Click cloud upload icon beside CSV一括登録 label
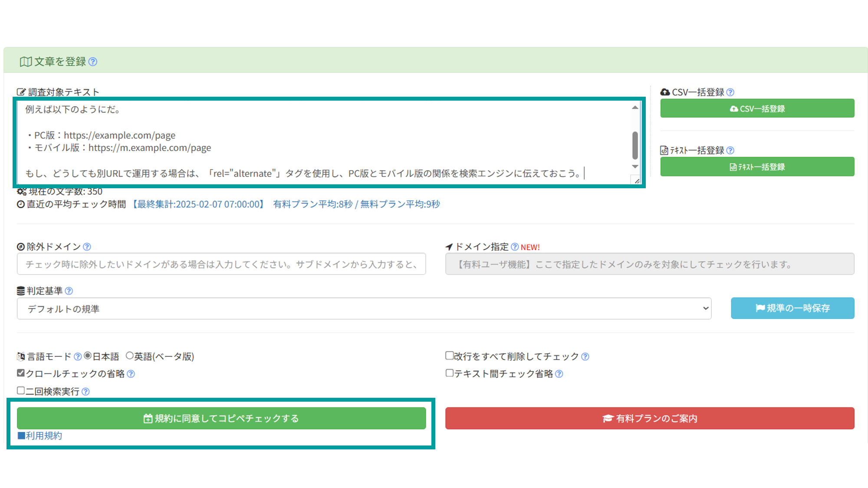Viewport: 868px width, 488px height. pos(665,92)
